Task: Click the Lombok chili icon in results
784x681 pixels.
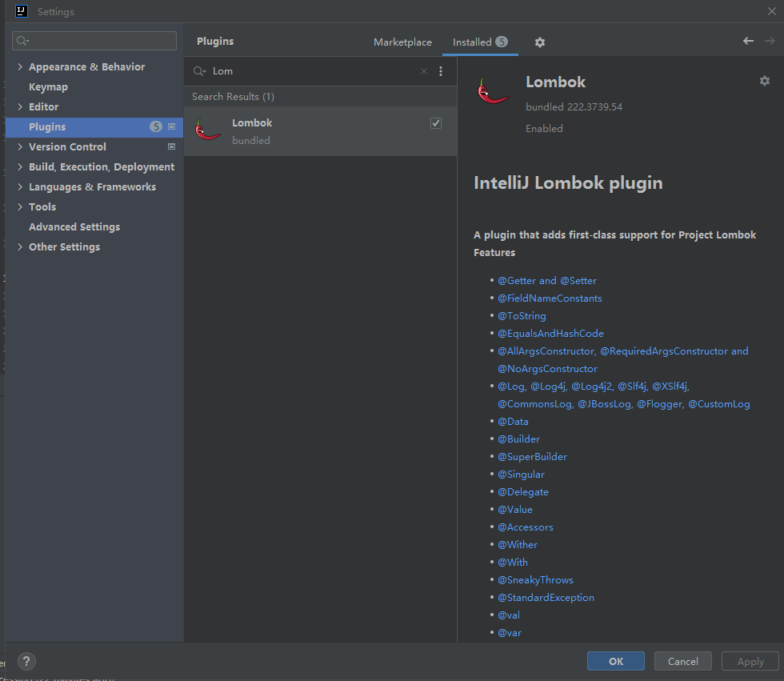Action: (x=207, y=130)
